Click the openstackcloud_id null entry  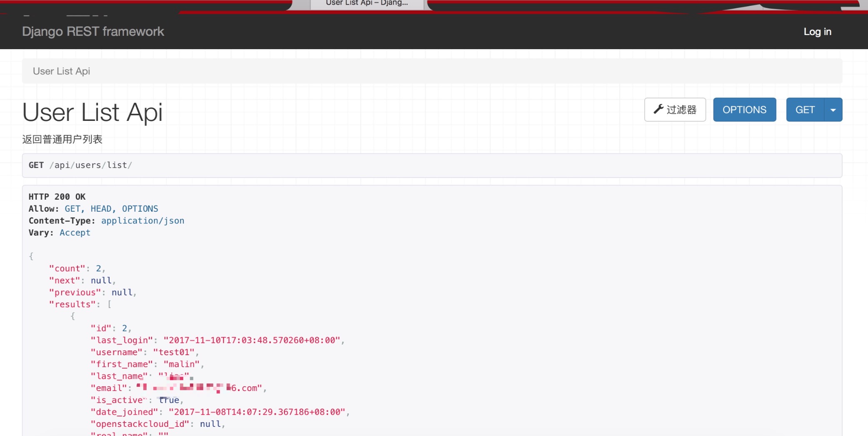(x=158, y=424)
